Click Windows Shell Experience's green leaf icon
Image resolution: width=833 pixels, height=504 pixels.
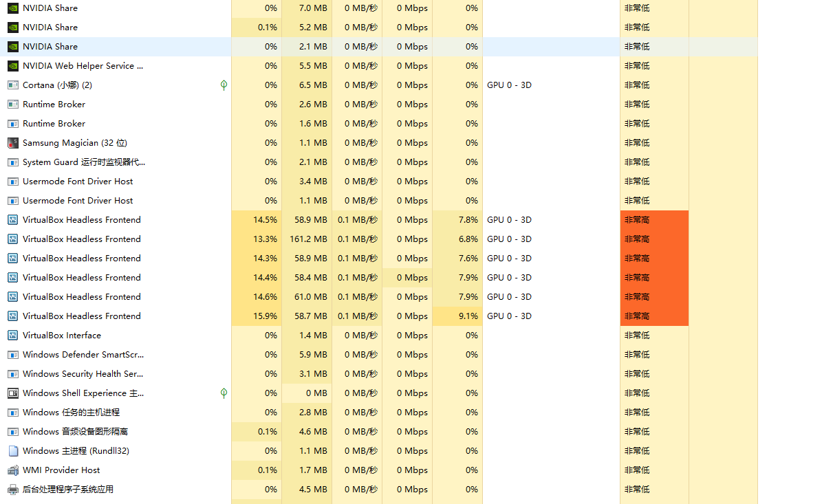tap(224, 393)
